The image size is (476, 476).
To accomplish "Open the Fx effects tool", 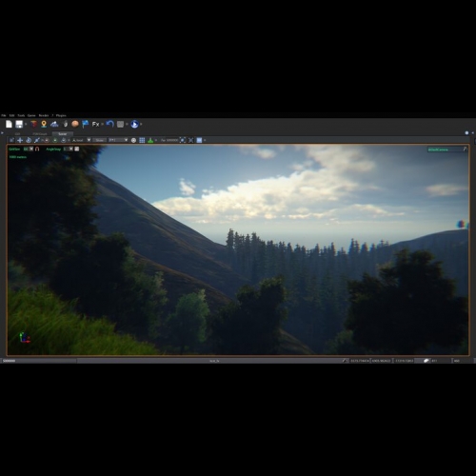I will pyautogui.click(x=95, y=124).
